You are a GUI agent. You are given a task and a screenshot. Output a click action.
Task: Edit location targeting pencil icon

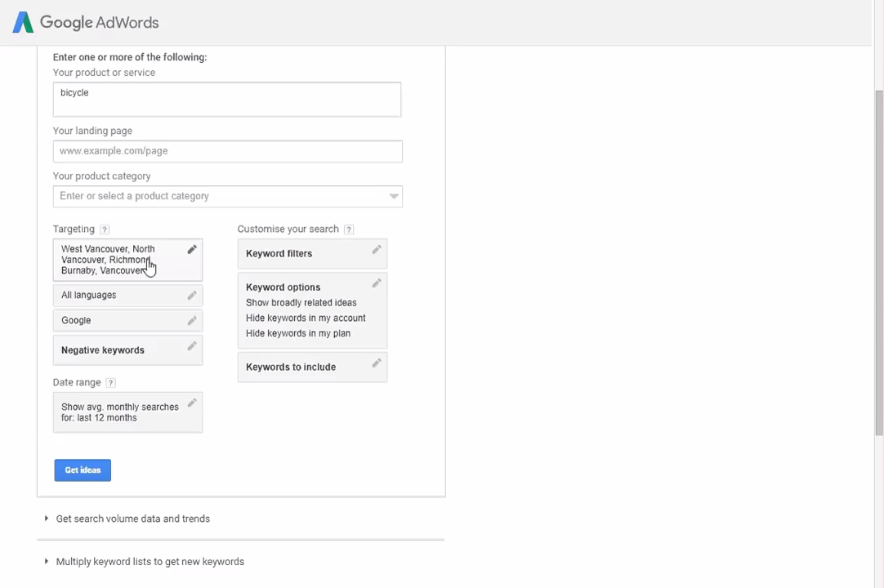pyautogui.click(x=192, y=249)
